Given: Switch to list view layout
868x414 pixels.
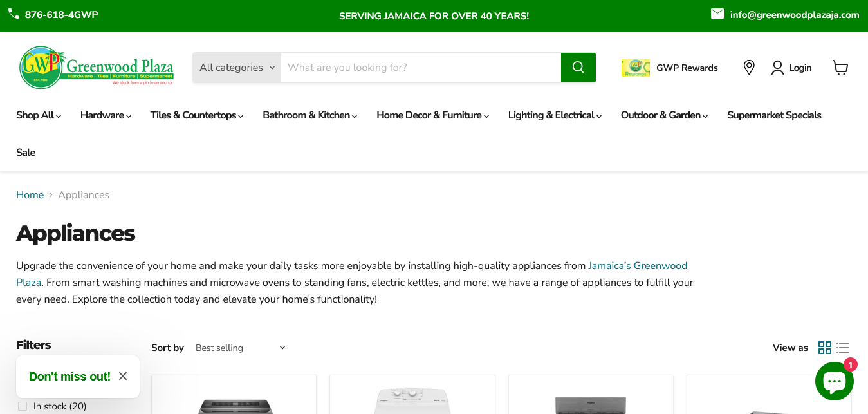Looking at the screenshot, I should click(843, 348).
